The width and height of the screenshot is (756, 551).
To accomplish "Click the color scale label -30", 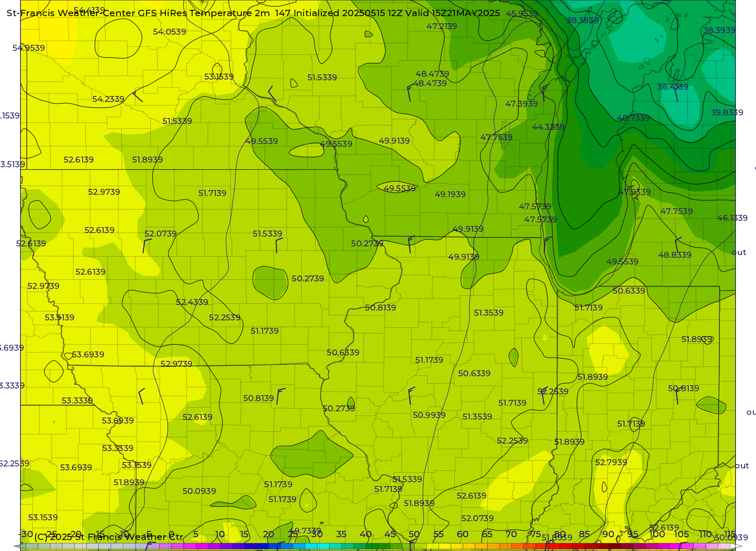I will click(26, 534).
